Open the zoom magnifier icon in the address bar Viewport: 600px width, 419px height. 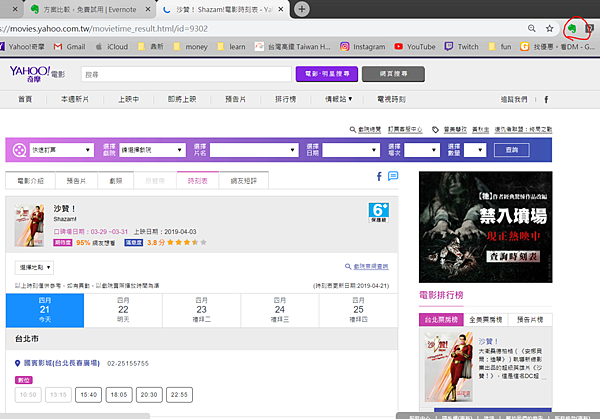point(532,28)
